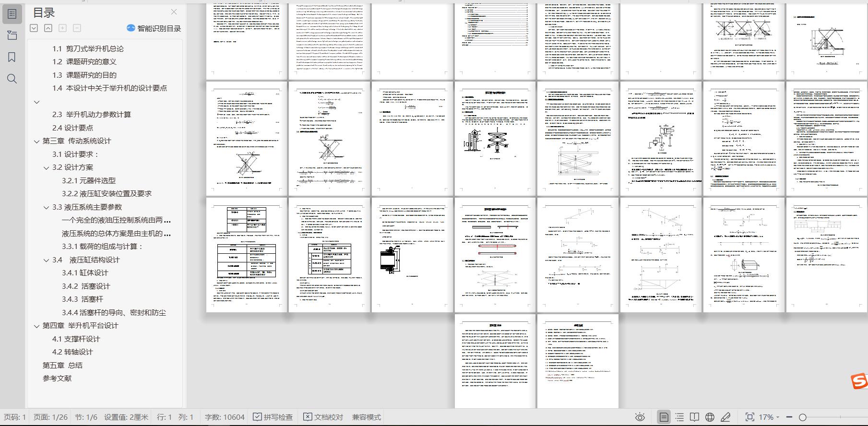Collapse the 3.3 液压系统主要参数 section
Screen dimensions: 868x426
tap(46, 207)
